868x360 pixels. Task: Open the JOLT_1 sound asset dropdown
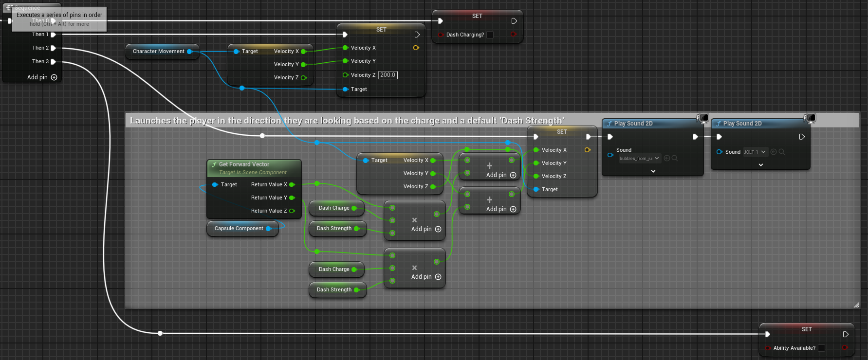(763, 152)
